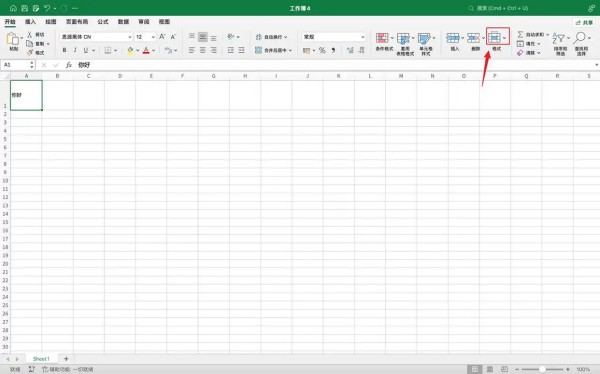600x374 pixels.
Task: Add a new sheet with plus button
Action: click(x=66, y=359)
